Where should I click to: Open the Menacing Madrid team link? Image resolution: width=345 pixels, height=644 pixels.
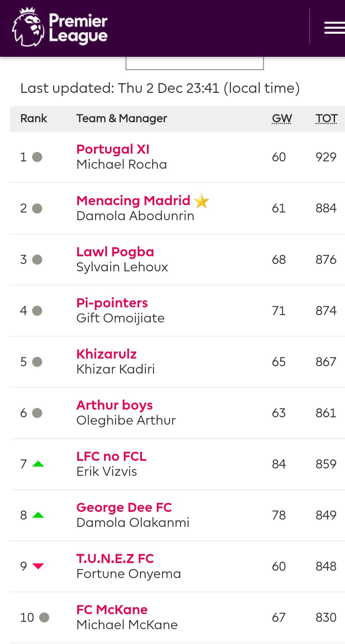click(x=133, y=201)
